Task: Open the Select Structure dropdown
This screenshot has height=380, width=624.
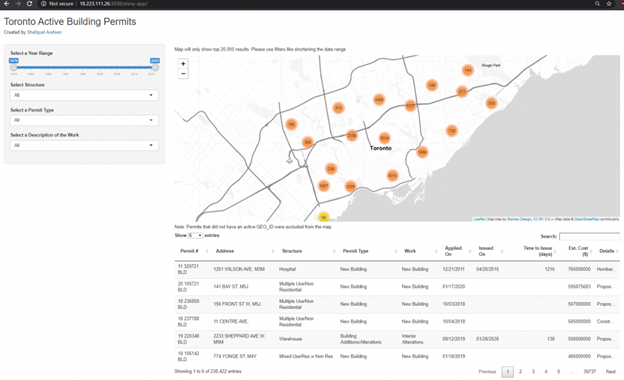Action: [84, 95]
